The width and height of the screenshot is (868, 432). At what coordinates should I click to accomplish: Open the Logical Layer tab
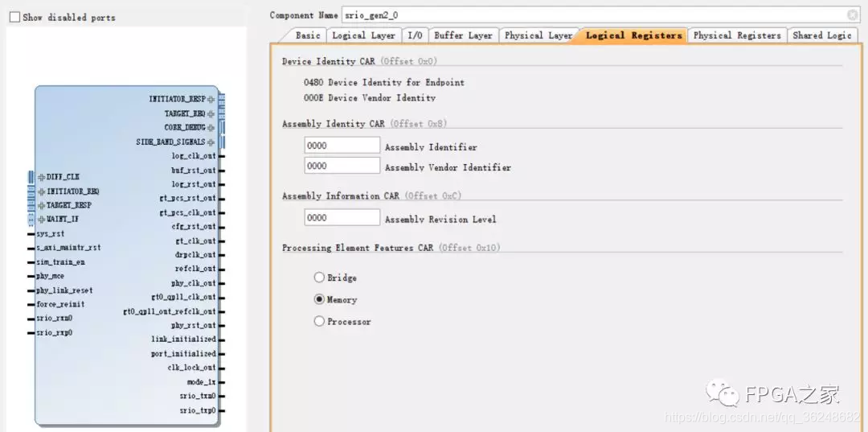364,35
